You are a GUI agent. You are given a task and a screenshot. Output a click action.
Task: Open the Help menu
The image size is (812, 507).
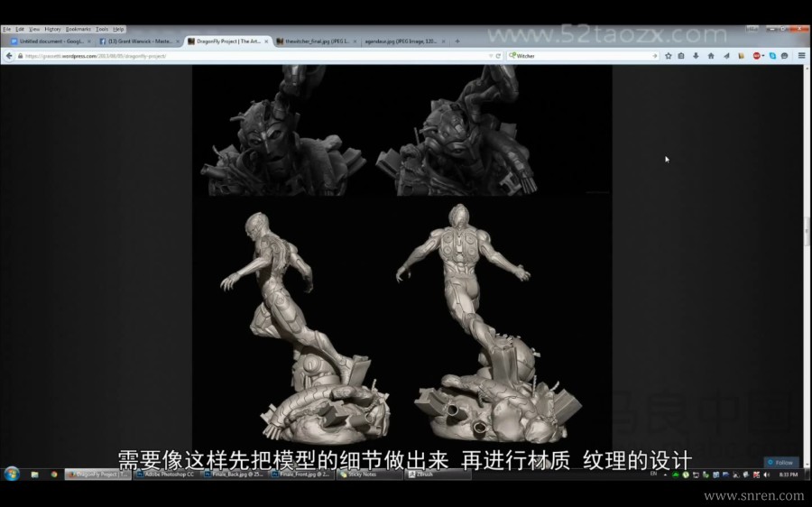coord(118,30)
